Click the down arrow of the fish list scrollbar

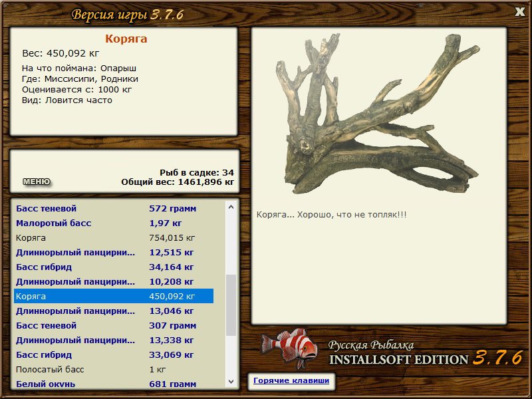click(x=231, y=381)
